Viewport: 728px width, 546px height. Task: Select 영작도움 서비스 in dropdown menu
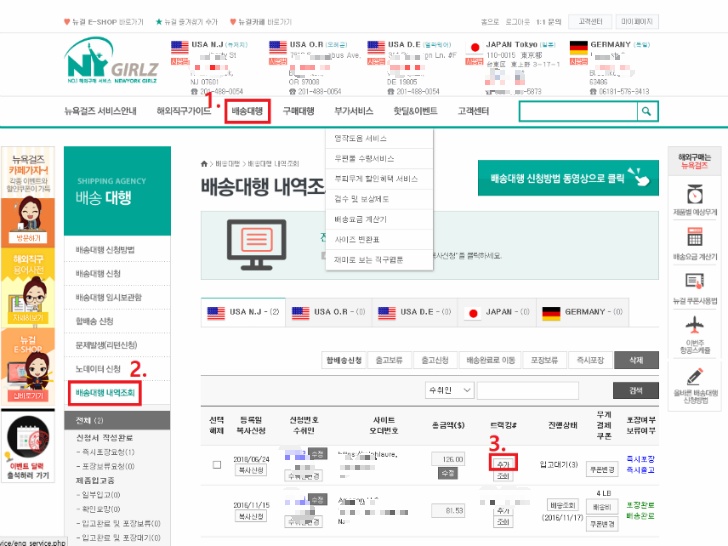(379, 138)
